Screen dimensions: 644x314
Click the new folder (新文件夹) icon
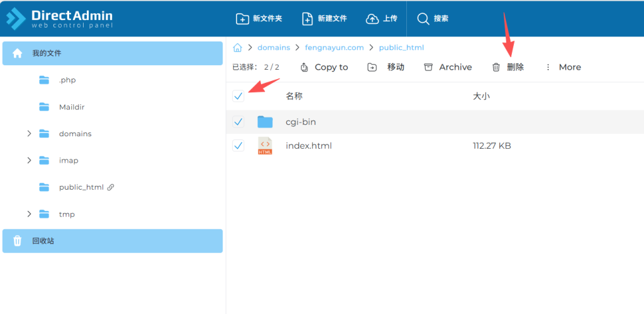point(242,19)
